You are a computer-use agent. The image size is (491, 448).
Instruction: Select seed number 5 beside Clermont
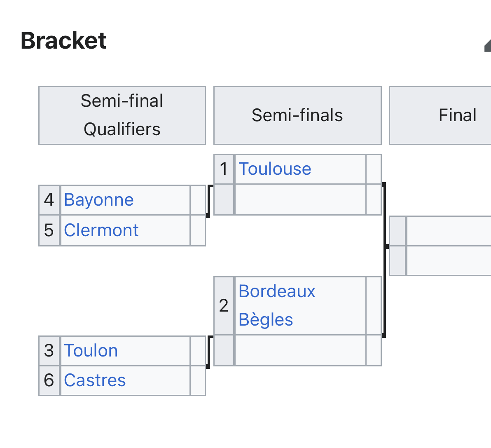tap(49, 230)
